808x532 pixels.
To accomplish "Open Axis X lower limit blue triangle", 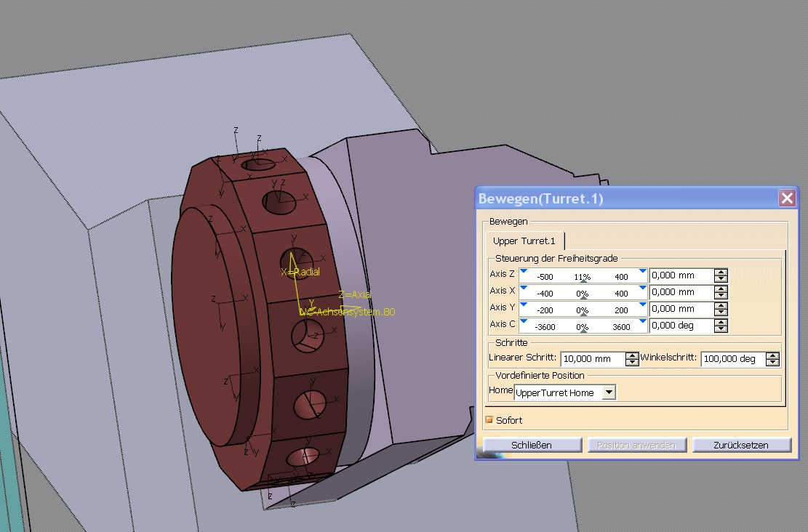I will [x=524, y=288].
